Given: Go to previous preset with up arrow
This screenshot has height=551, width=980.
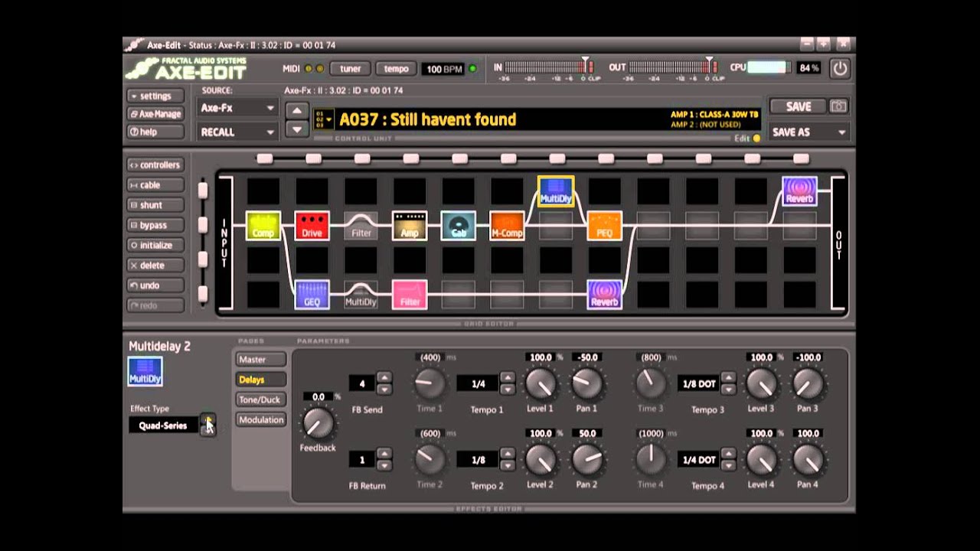Looking at the screenshot, I should click(297, 110).
